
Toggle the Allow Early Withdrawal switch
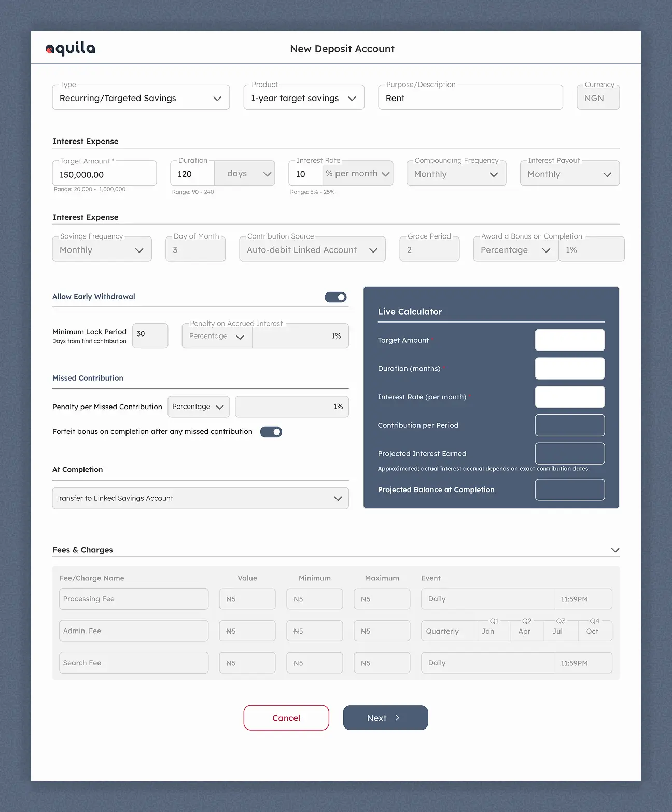click(335, 297)
